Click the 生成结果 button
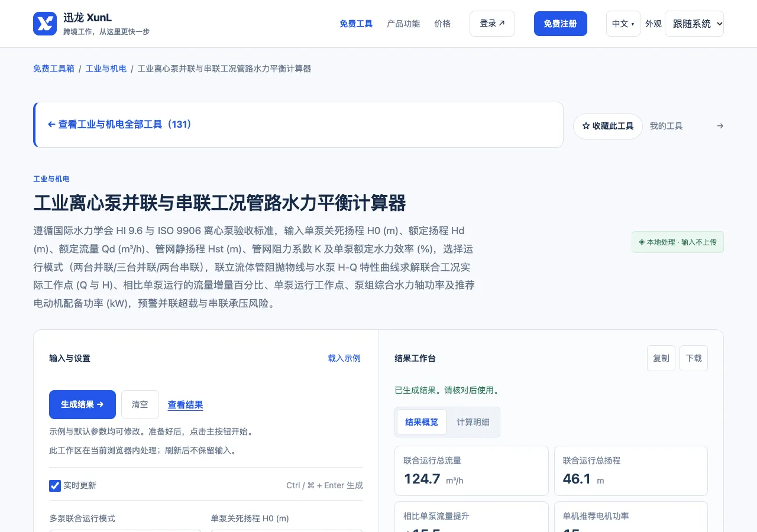 pyautogui.click(x=82, y=404)
